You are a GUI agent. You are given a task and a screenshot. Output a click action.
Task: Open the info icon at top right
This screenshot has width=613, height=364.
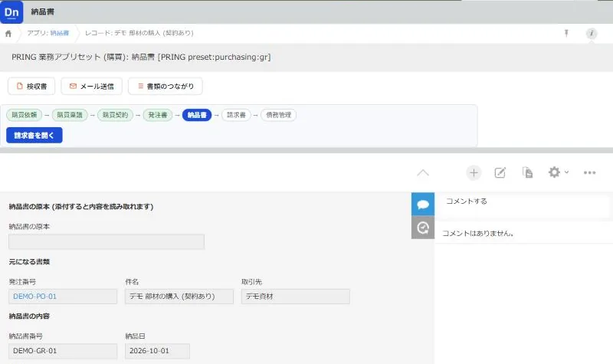tap(591, 33)
